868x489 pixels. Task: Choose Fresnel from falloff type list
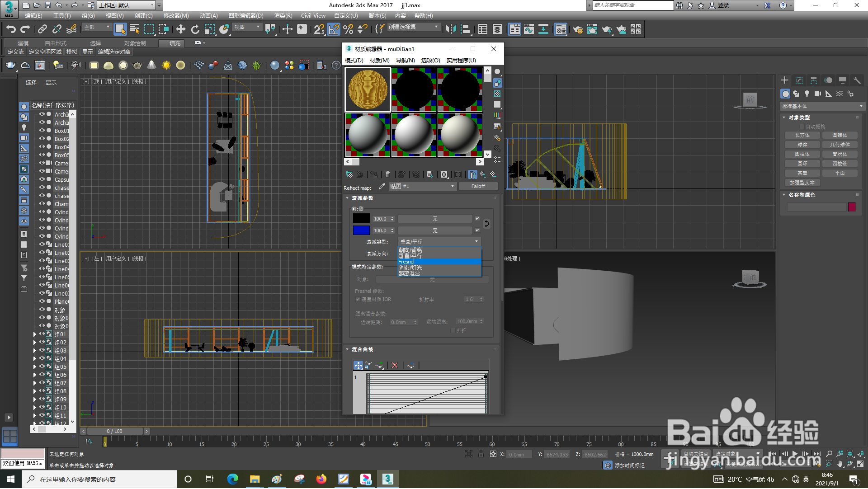tap(406, 262)
